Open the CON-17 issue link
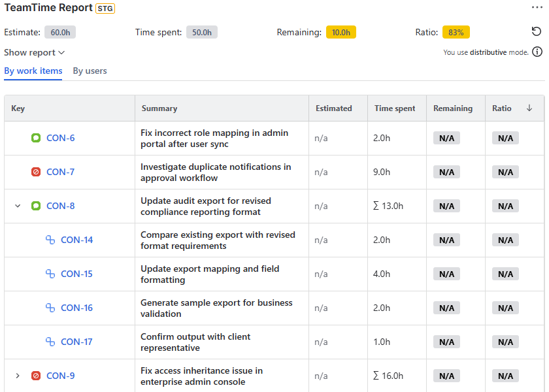The width and height of the screenshot is (549, 392). click(x=76, y=342)
